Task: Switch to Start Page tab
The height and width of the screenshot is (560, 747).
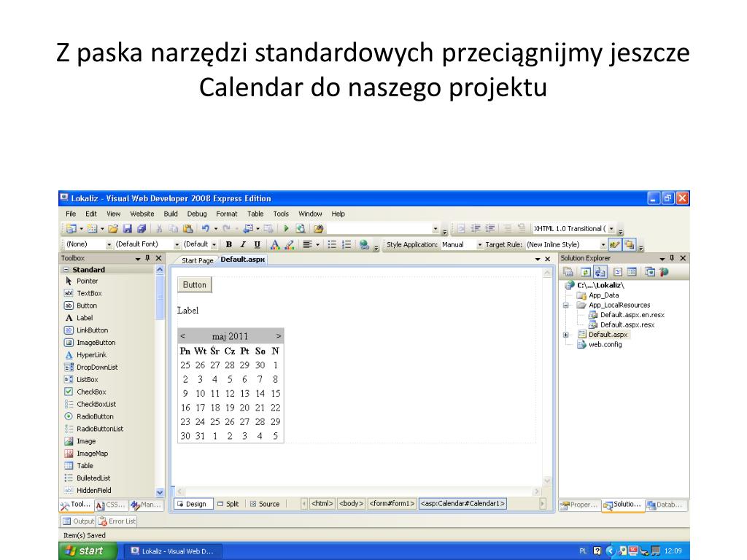Action: point(197,260)
